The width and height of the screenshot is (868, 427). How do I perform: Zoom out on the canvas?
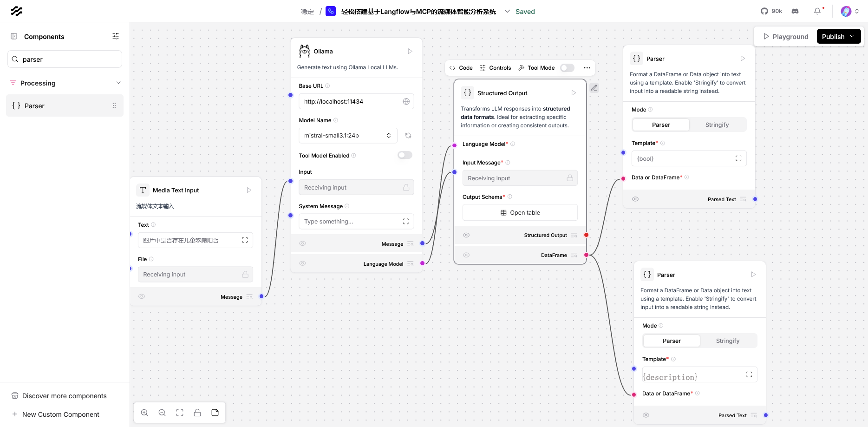coord(162,413)
